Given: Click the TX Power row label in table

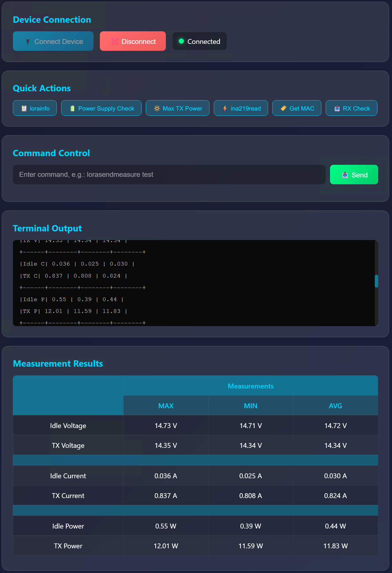Looking at the screenshot, I should pos(68,546).
